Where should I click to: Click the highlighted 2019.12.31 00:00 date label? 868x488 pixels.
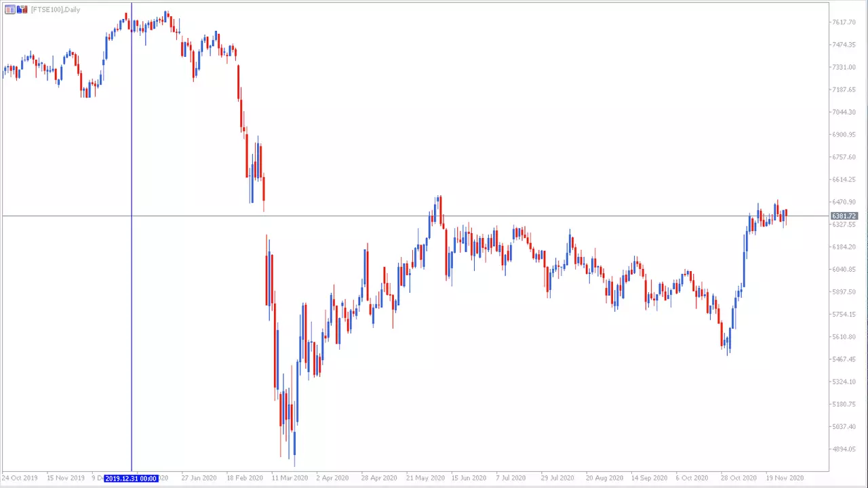click(131, 479)
